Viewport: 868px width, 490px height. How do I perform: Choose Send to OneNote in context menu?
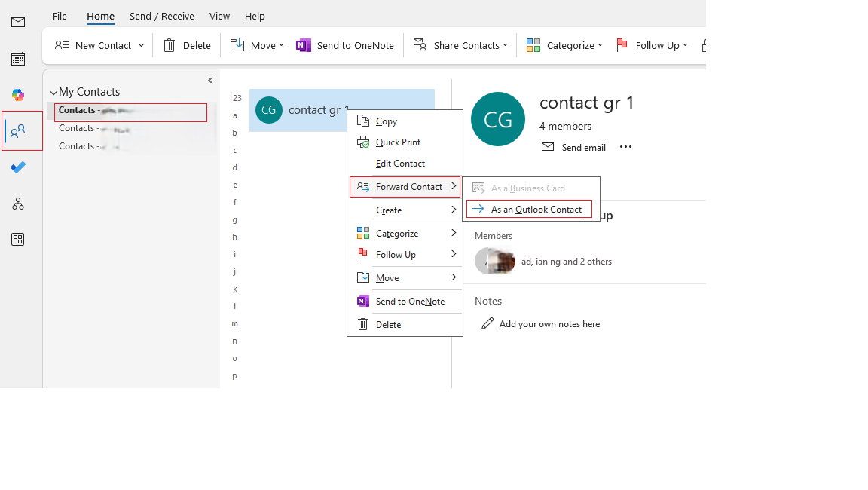click(405, 302)
